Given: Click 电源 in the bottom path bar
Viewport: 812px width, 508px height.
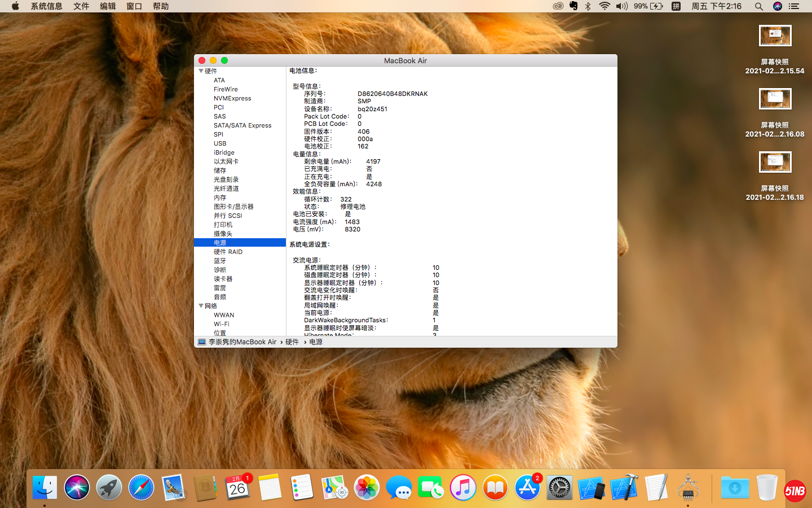Looking at the screenshot, I should coord(316,342).
